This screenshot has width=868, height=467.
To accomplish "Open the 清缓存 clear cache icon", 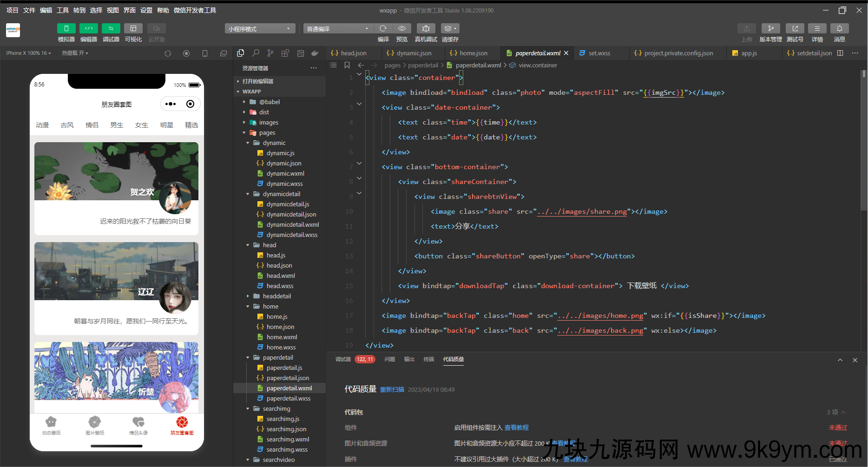I will click(x=449, y=29).
